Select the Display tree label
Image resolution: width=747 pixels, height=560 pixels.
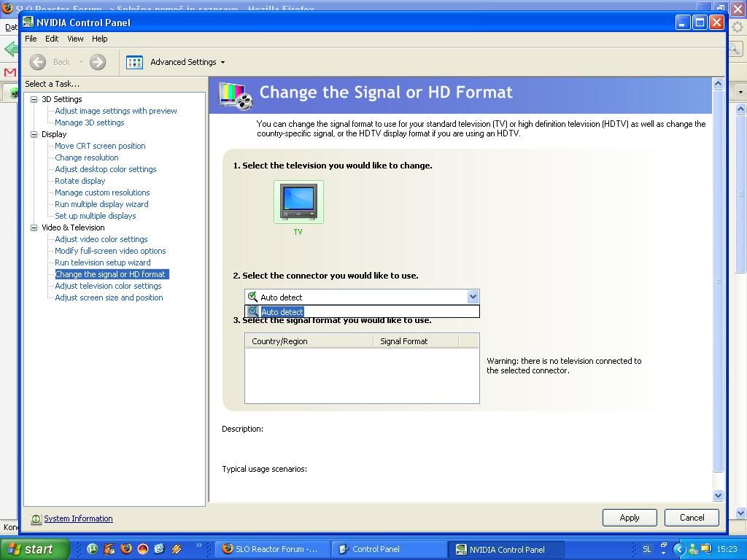coord(54,134)
